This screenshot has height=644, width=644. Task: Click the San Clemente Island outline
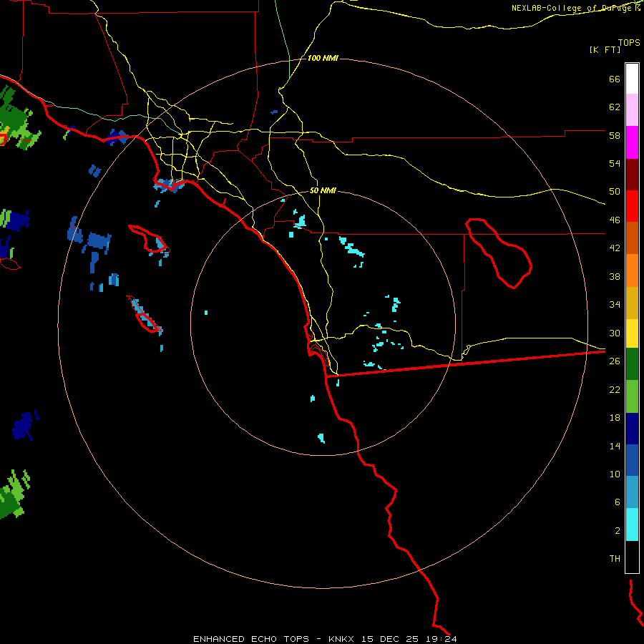click(x=143, y=314)
